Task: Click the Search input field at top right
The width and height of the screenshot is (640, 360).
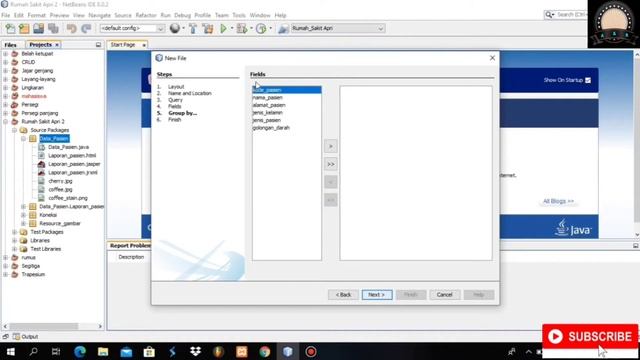Action: (x=571, y=15)
